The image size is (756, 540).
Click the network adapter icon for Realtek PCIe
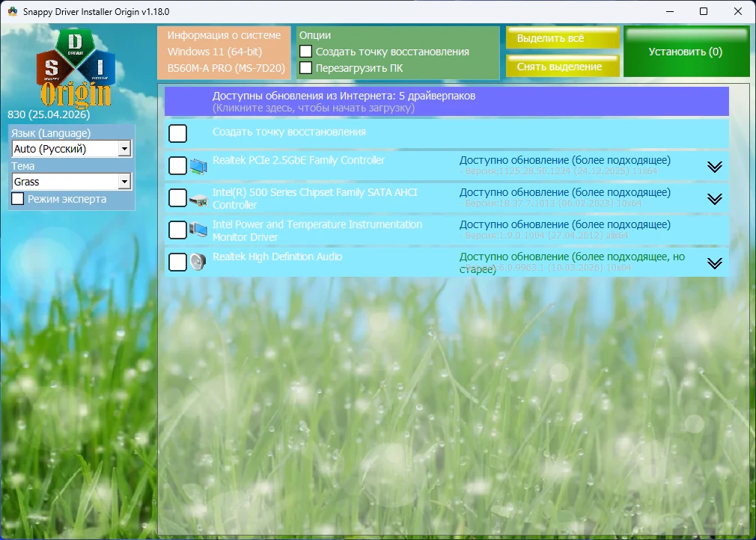(198, 166)
